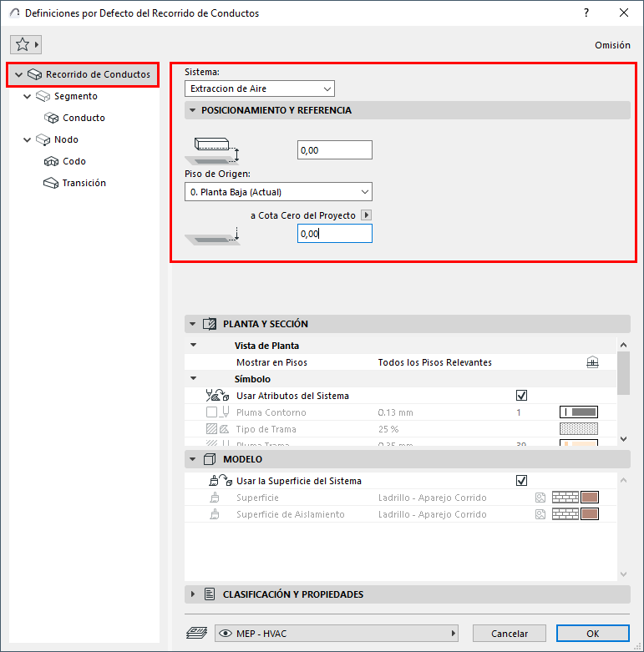Click the Planta y Sección panel icon
This screenshot has height=652, width=644.
pos(210,324)
